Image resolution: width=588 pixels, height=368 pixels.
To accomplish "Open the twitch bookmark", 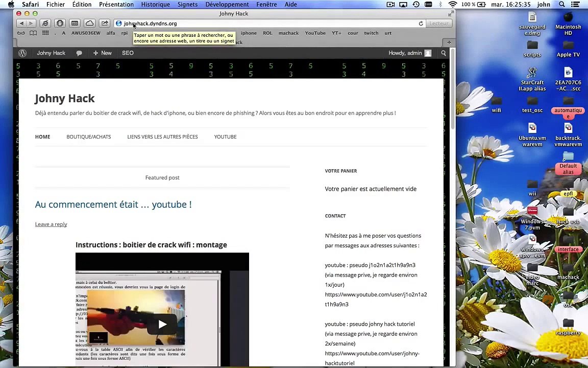I will click(x=371, y=33).
